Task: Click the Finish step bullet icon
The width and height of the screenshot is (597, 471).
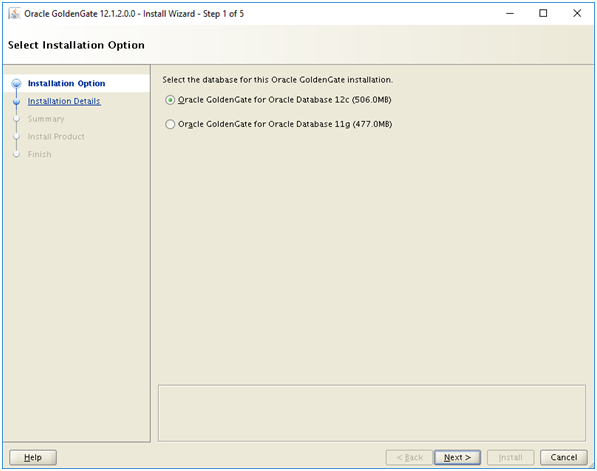Action: 16,154
